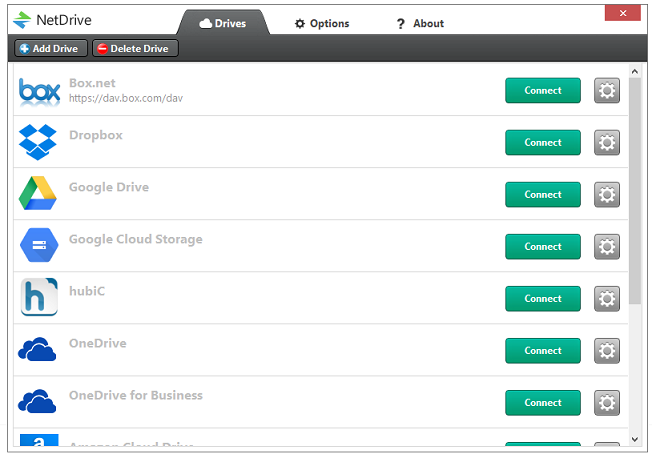Screen dimensions: 652x458
Task: Connect the OneDrive drive
Action: click(542, 351)
